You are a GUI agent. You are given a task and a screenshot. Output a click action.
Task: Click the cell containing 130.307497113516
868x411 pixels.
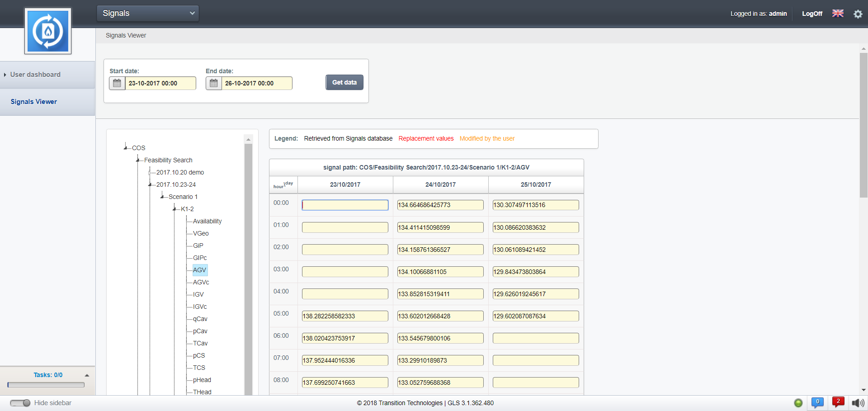tap(536, 205)
